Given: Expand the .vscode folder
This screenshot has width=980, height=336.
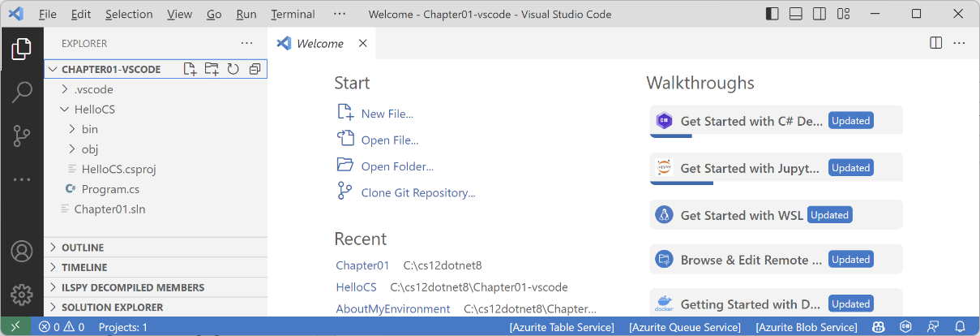Looking at the screenshot, I should click(x=65, y=89).
